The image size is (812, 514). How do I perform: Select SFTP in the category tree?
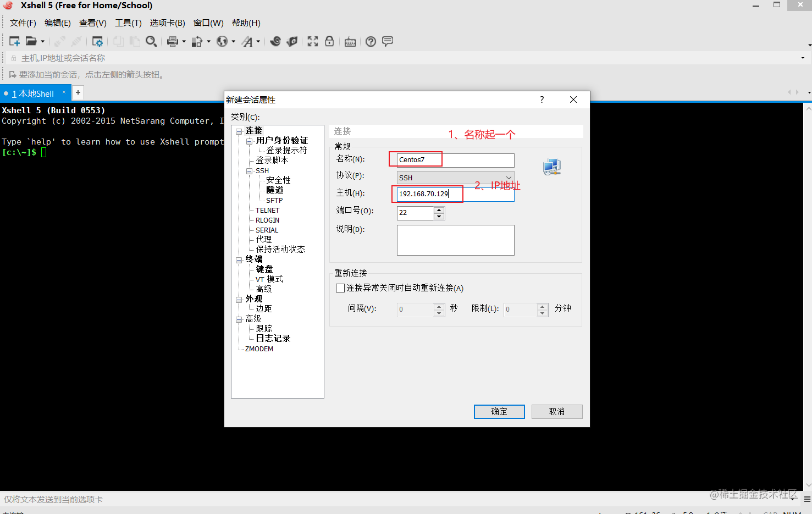(x=274, y=201)
